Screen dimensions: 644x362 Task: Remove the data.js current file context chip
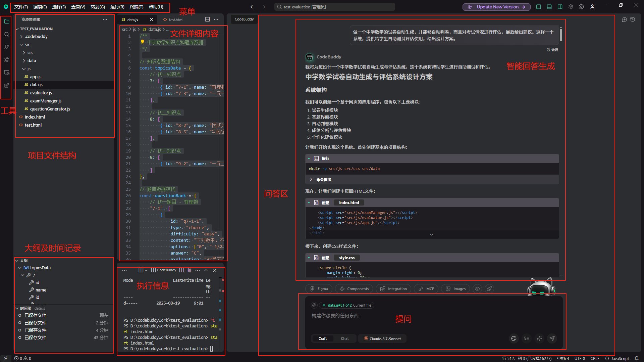coord(324,305)
